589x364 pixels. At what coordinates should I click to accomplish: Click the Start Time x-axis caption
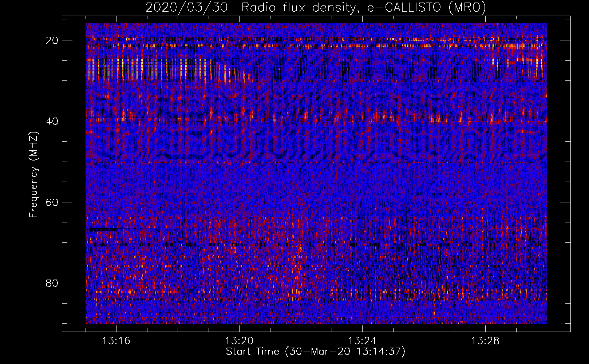coord(316,352)
